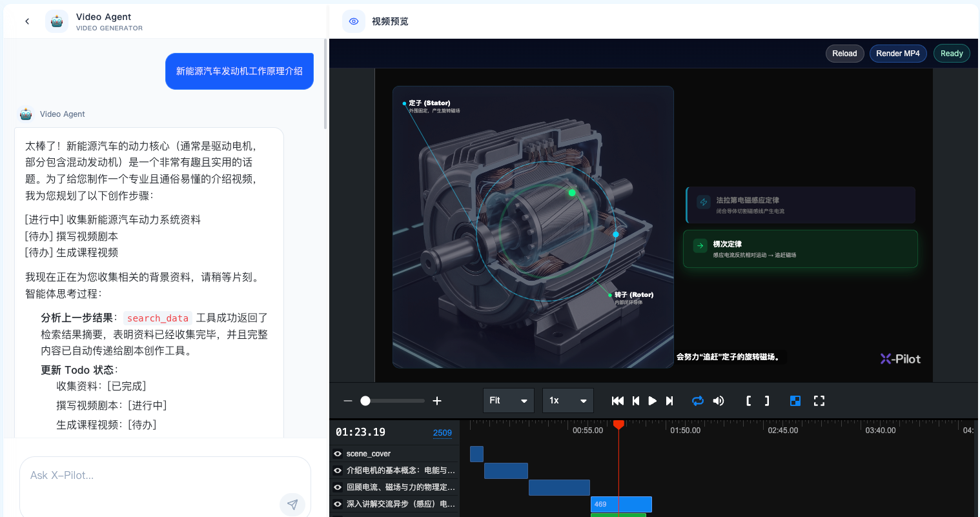
Task: Click the 01:50.00 label on the timeline ruler
Action: pos(685,431)
